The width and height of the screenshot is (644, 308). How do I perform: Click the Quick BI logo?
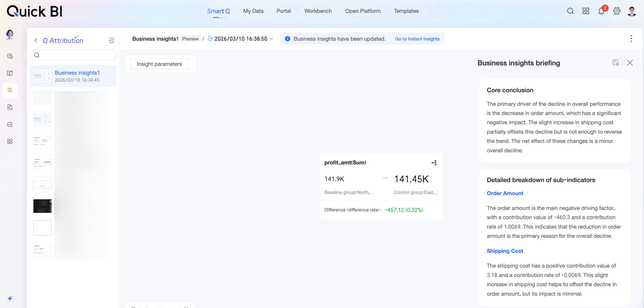click(34, 11)
